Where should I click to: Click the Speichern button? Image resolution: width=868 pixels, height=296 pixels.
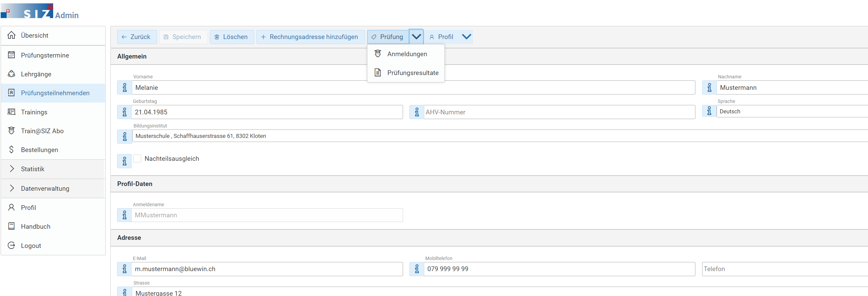(x=183, y=37)
